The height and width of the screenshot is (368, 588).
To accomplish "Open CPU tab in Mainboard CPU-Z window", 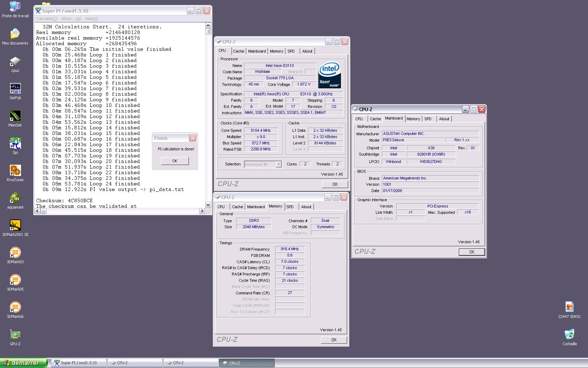I will [359, 119].
